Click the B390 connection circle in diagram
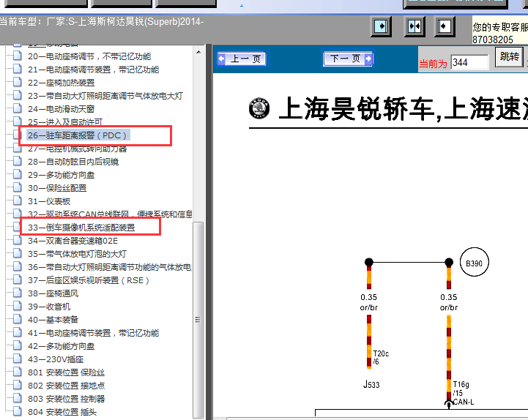 (x=474, y=262)
